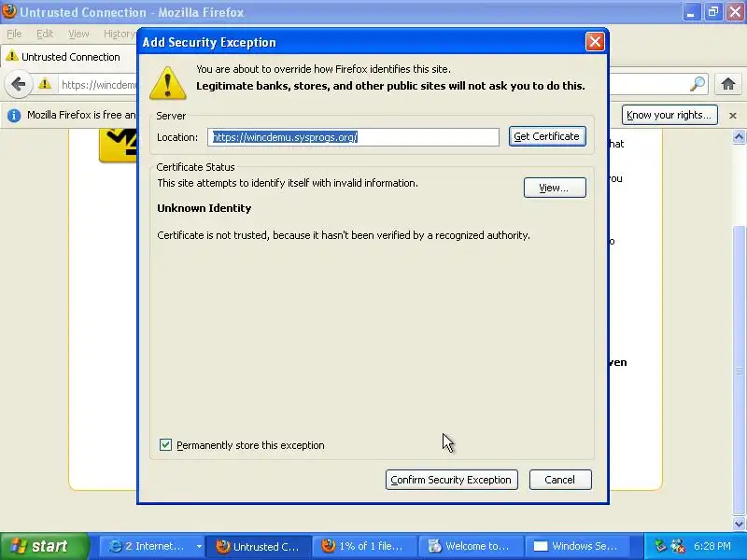Click the scrollbar up arrow
The height and width of the screenshot is (560, 747).
point(739,137)
